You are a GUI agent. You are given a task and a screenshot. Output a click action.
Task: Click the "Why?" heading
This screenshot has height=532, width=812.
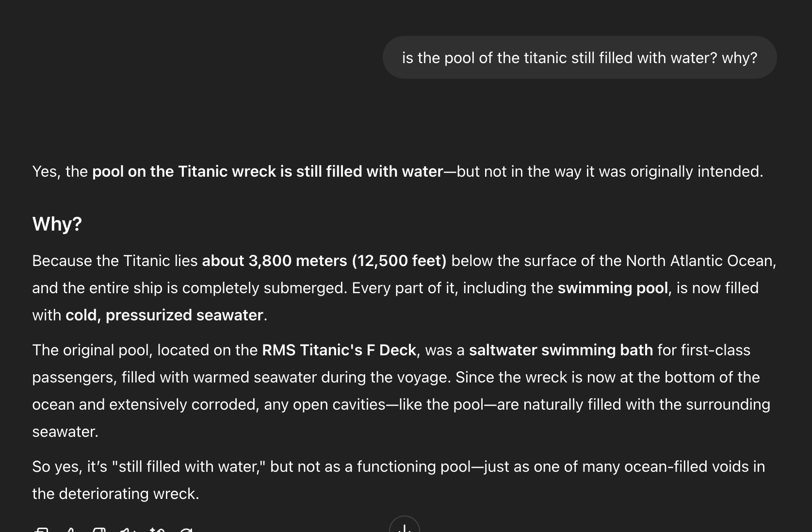(x=57, y=224)
